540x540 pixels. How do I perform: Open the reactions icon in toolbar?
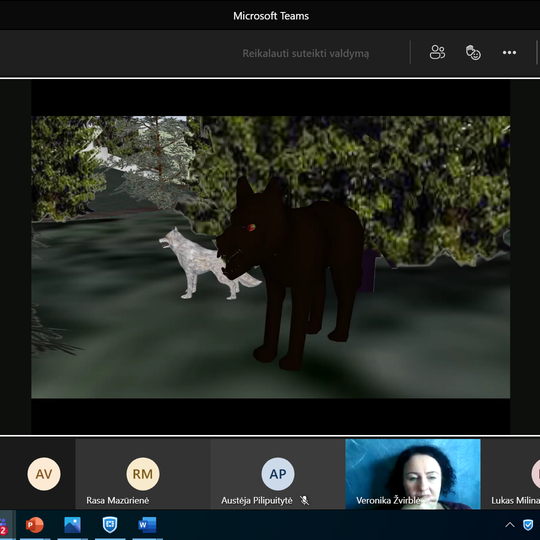(473, 52)
